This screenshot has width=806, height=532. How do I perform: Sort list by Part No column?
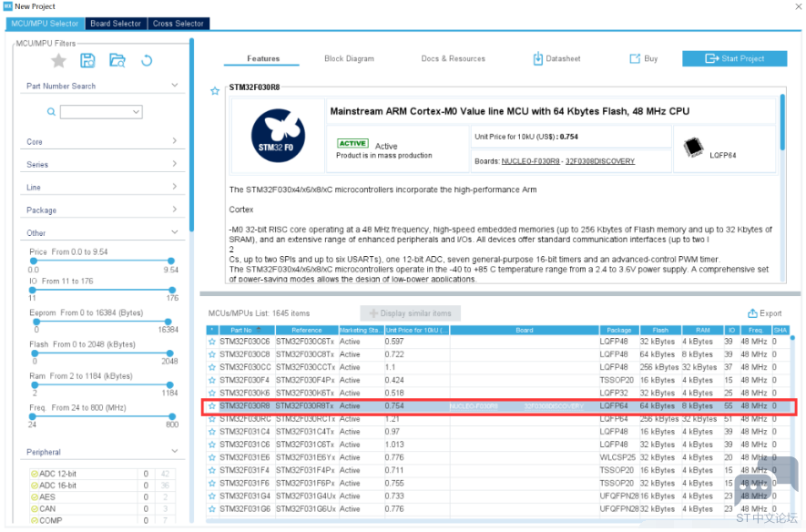247,330
